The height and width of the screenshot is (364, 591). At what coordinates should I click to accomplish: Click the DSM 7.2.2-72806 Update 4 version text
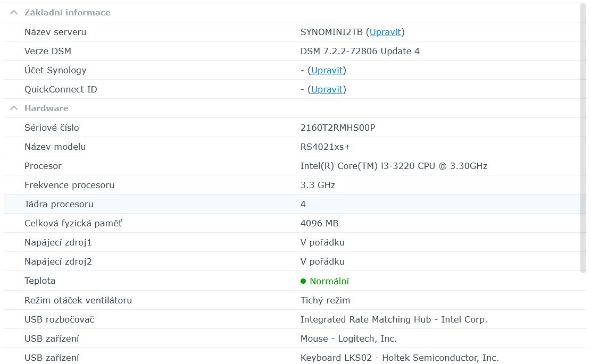pyautogui.click(x=360, y=51)
